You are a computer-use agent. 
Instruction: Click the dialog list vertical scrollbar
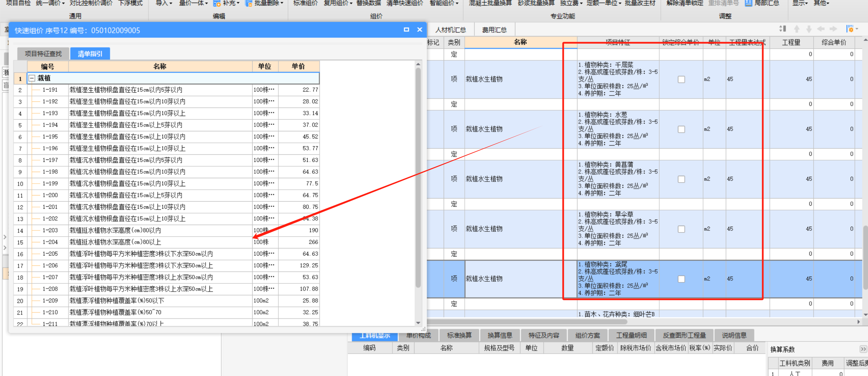pos(418,178)
